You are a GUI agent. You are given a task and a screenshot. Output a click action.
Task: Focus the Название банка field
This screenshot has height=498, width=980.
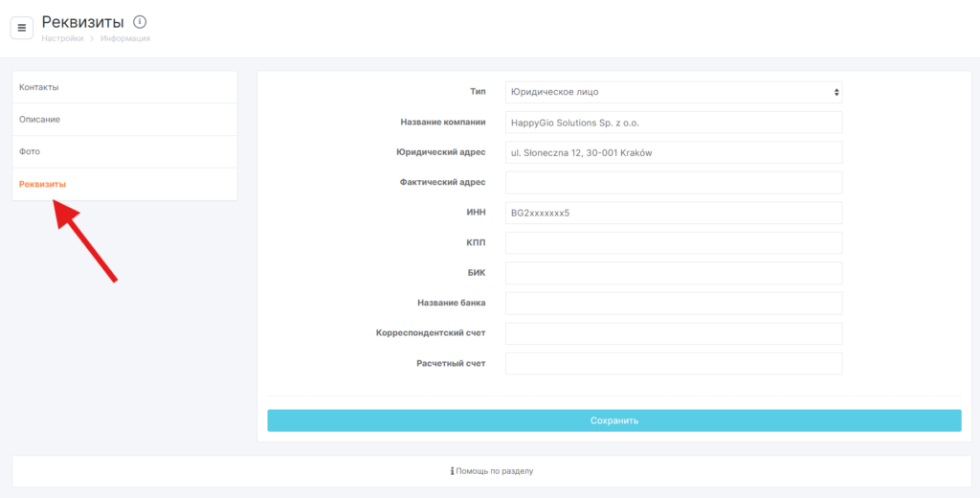(673, 304)
